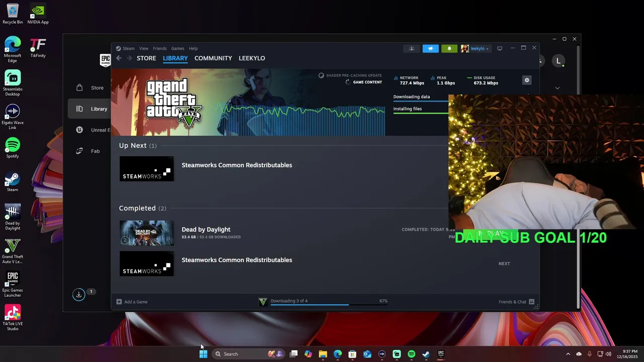644x362 pixels.
Task: Click Add a Game at bottom left
Action: pyautogui.click(x=132, y=302)
